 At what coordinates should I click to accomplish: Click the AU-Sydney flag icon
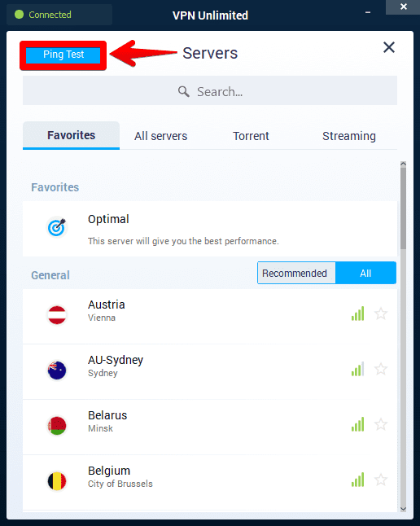pyautogui.click(x=57, y=370)
